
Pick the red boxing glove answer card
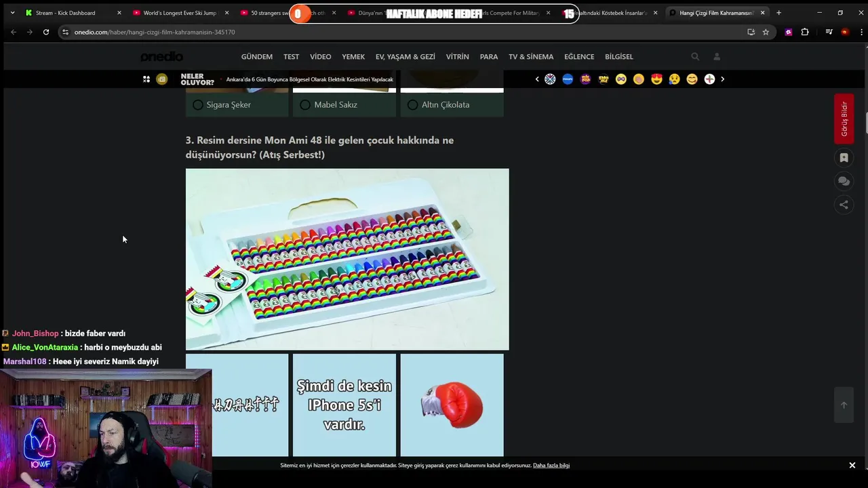point(452,405)
